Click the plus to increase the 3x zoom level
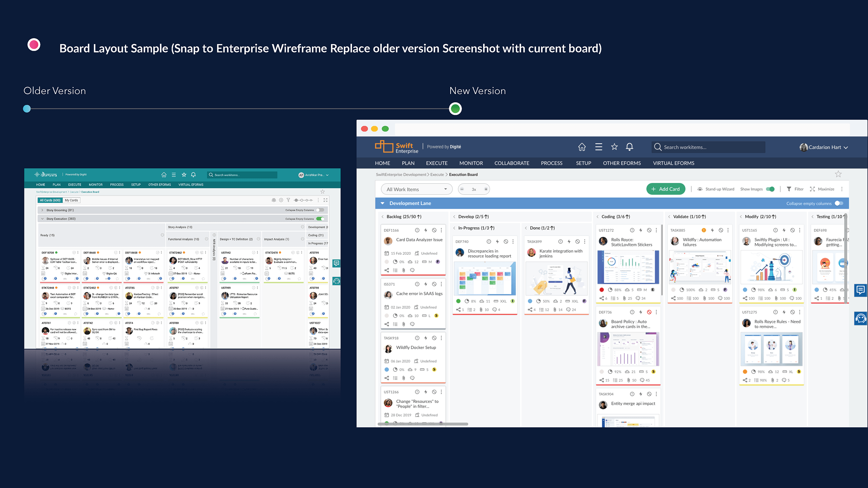Screen dimensions: 868x488 pyautogui.click(x=486, y=189)
